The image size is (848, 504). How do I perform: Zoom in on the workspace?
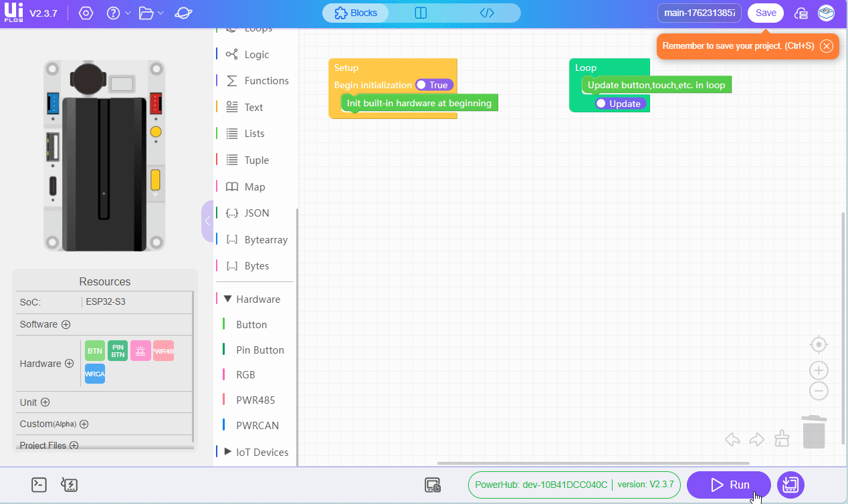point(819,370)
